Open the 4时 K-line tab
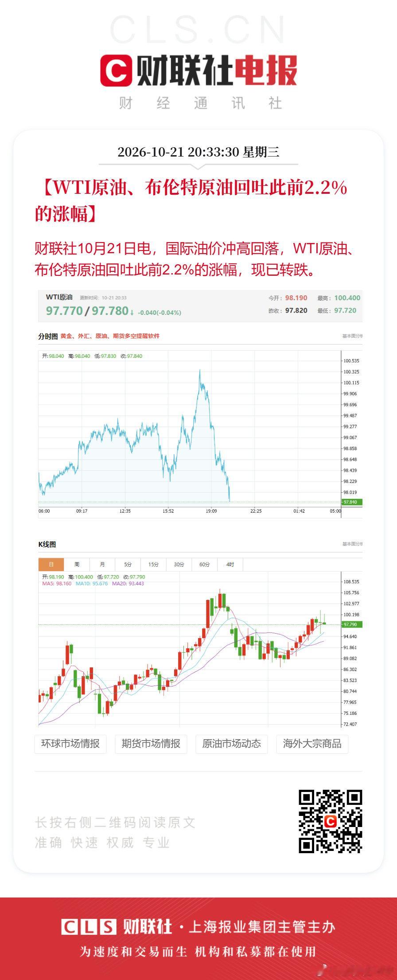This screenshot has height=980, width=397. click(x=230, y=564)
